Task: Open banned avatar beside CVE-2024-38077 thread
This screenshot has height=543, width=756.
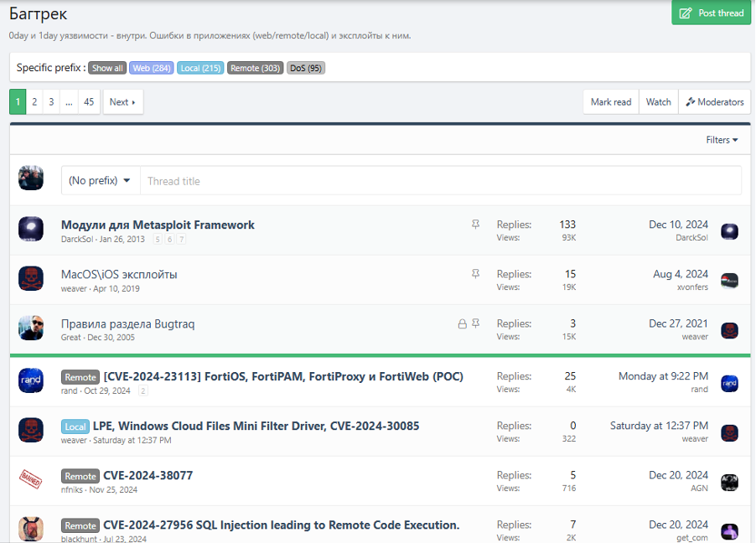Action: pos(31,478)
